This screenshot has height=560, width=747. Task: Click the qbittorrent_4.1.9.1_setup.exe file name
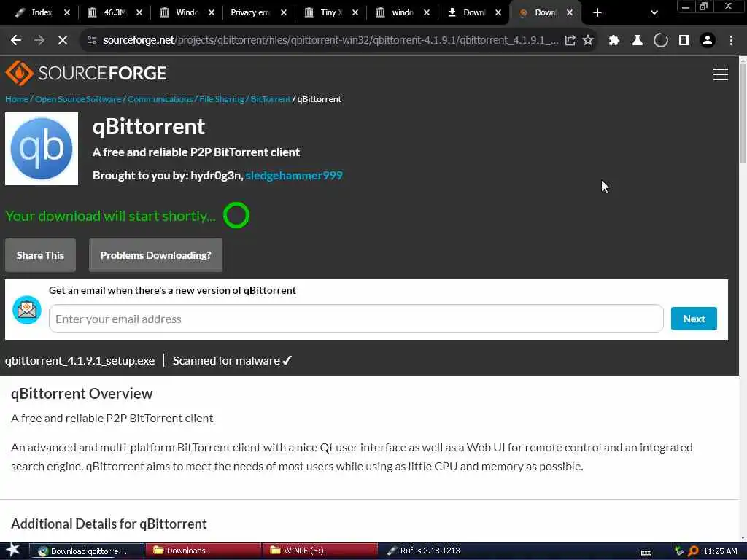[x=80, y=360]
